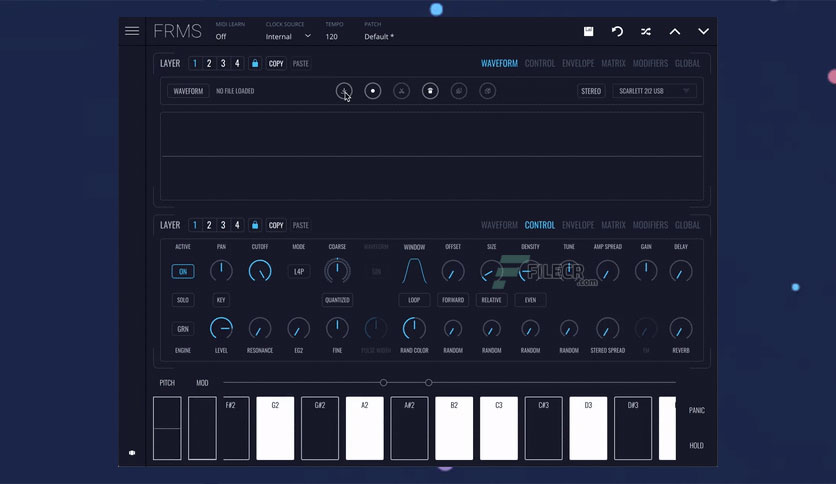The image size is (836, 484).
Task: Click the record dot icon in waveform bar
Action: (373, 91)
